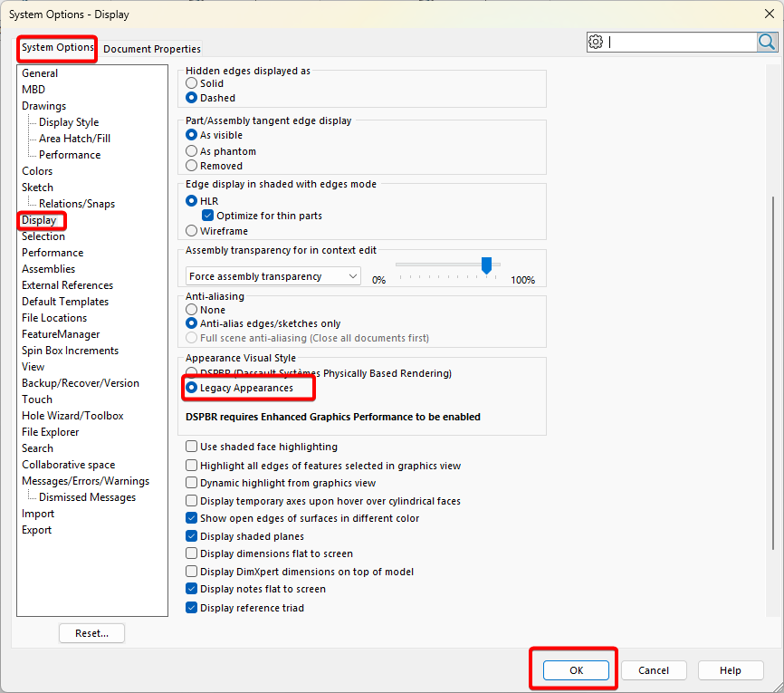Click the OK button

(576, 670)
